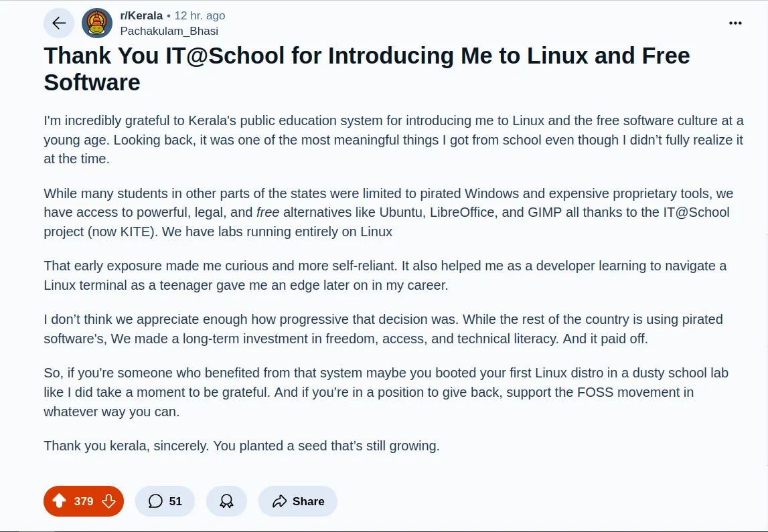Open Pachakulam_Bhasi's user profile

pyautogui.click(x=169, y=31)
